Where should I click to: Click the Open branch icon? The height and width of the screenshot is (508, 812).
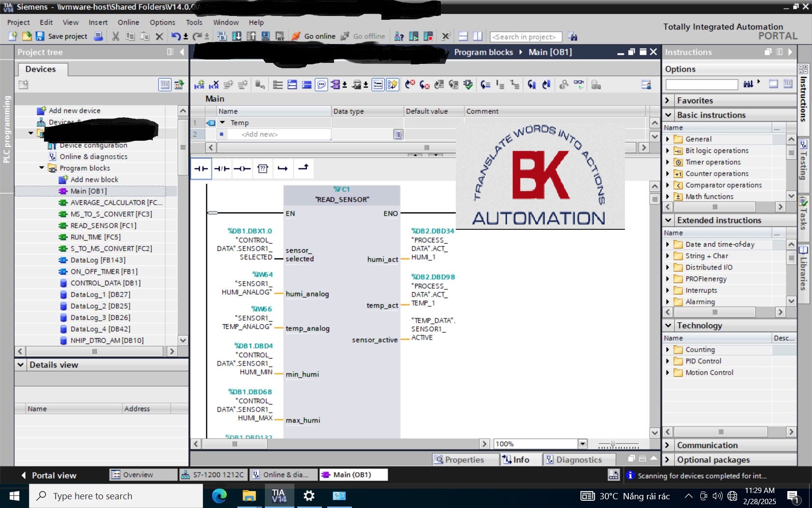(x=283, y=168)
